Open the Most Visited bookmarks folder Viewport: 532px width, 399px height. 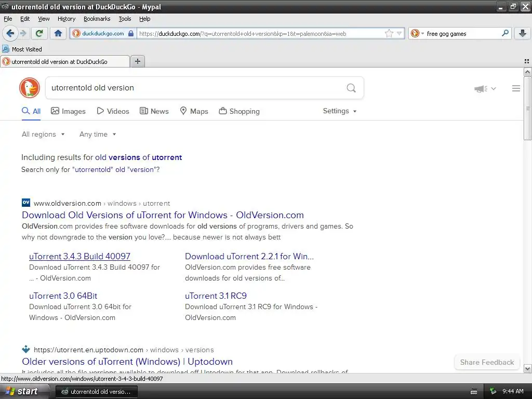pyautogui.click(x=22, y=49)
